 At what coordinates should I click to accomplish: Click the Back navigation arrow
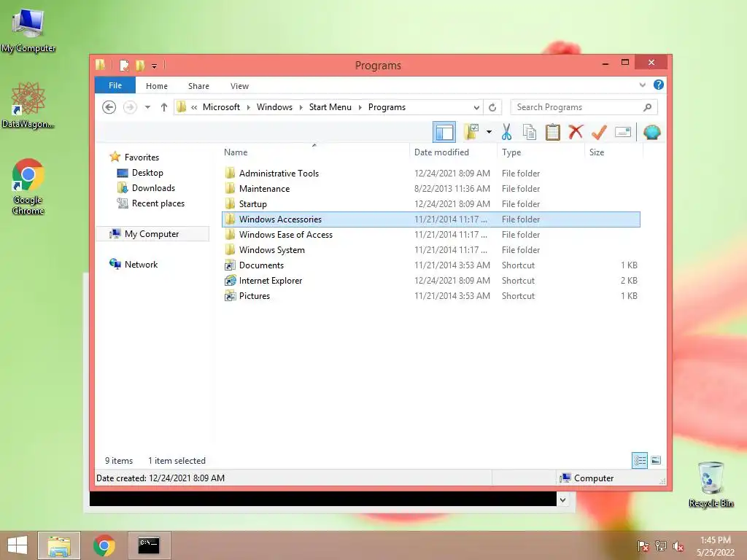point(109,107)
